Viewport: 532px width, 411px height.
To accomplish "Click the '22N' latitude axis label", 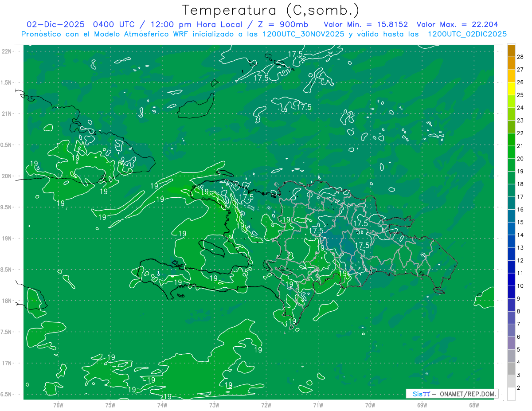I will click(x=8, y=51).
